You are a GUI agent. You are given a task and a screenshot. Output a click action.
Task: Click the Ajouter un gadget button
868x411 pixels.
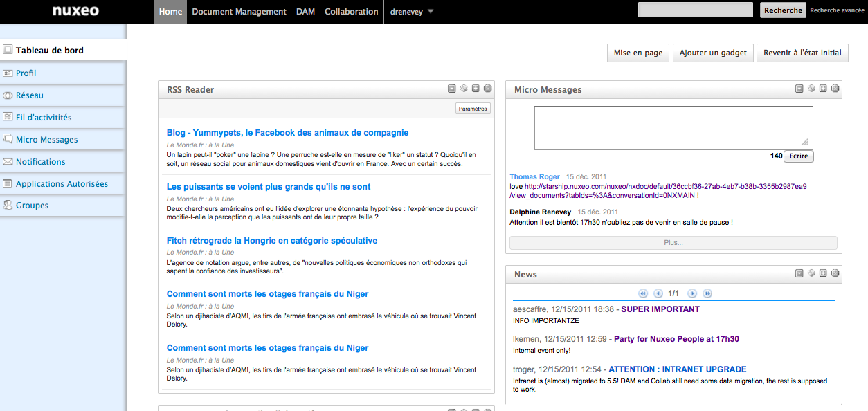[713, 53]
